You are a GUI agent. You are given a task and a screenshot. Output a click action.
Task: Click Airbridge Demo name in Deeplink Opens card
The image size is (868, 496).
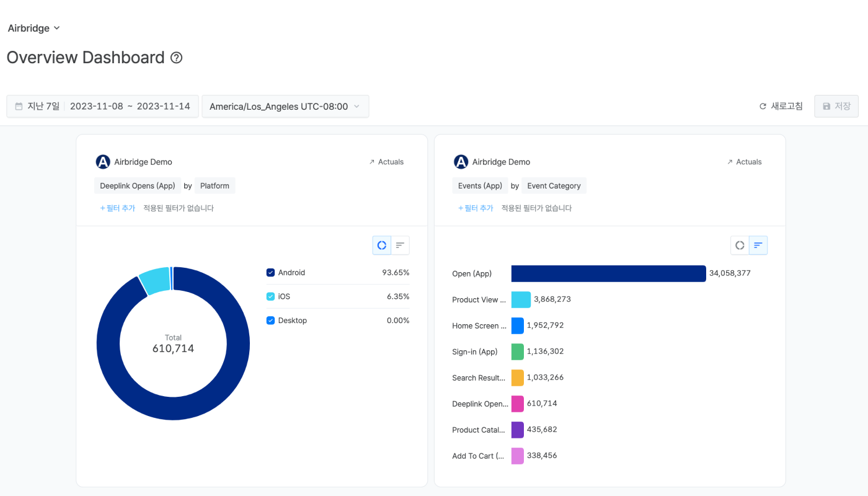pyautogui.click(x=143, y=162)
